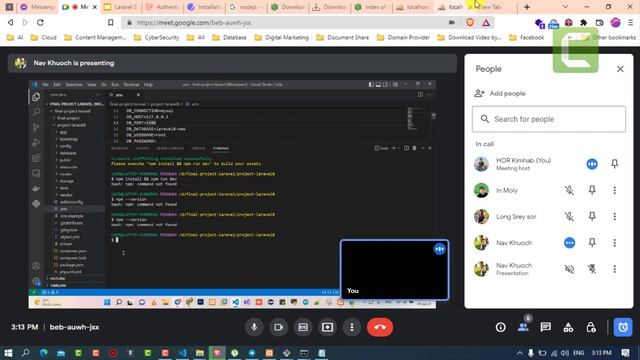Viewport: 640px width, 360px height.
Task: Click the Nav Khuoch is presenting banner
Action: 232,63
